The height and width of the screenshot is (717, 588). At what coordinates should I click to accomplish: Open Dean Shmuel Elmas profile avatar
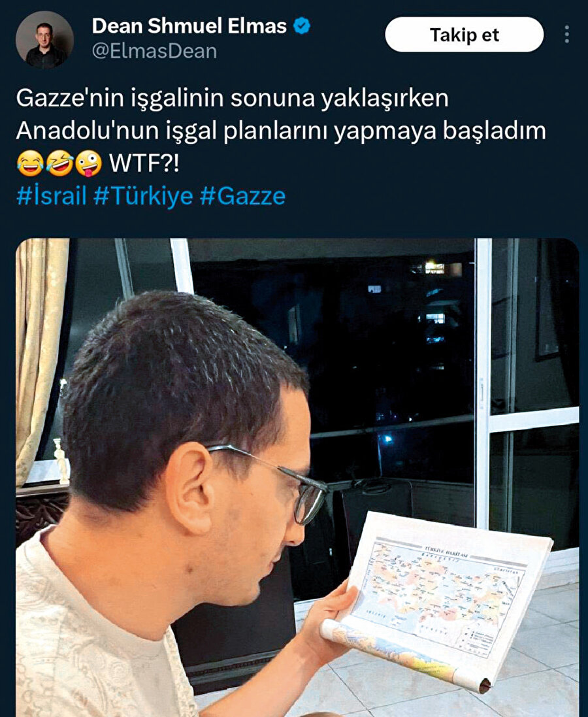[44, 40]
